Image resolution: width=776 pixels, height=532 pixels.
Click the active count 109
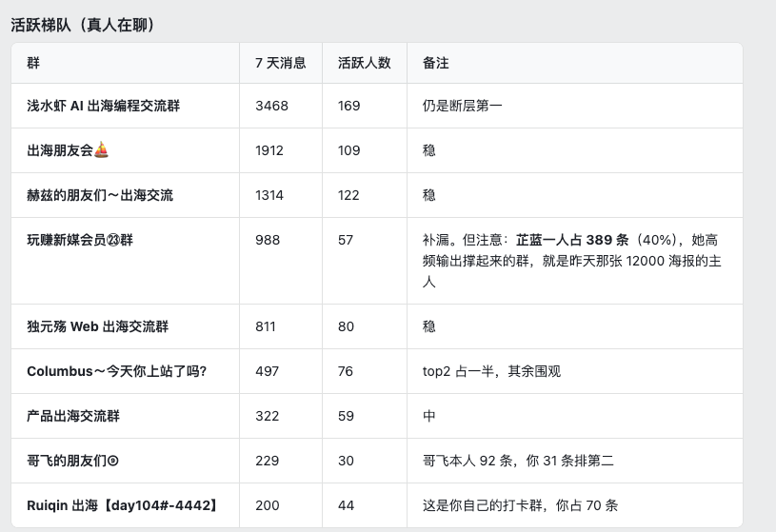pyautogui.click(x=348, y=150)
